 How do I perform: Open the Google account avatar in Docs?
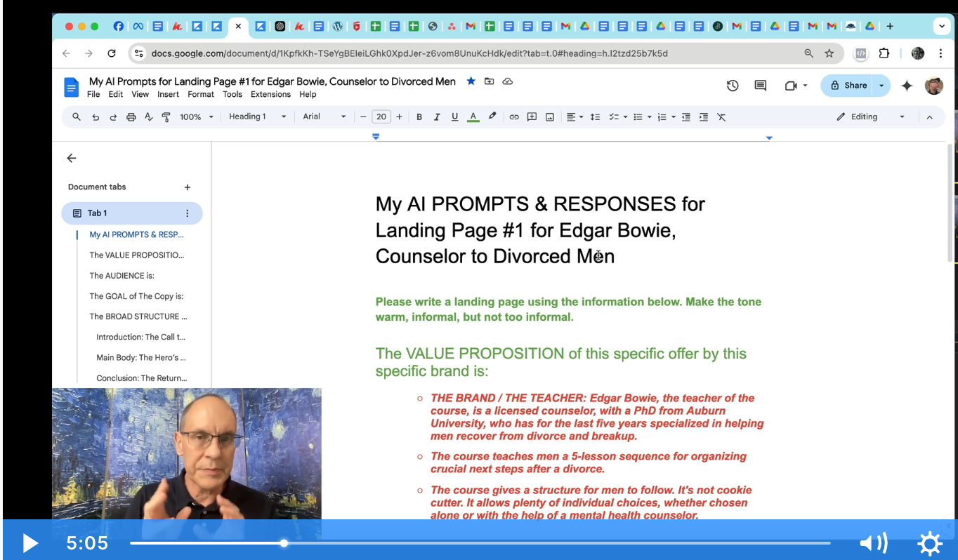click(x=934, y=86)
